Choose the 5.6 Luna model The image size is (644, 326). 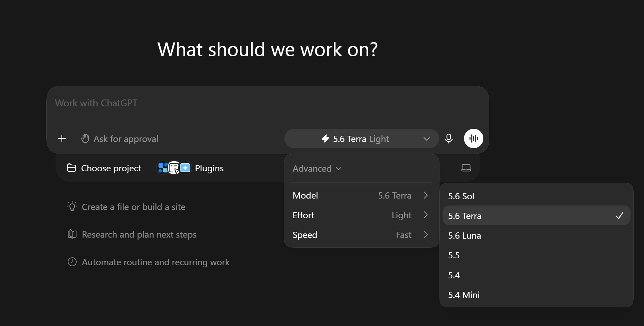click(x=536, y=235)
